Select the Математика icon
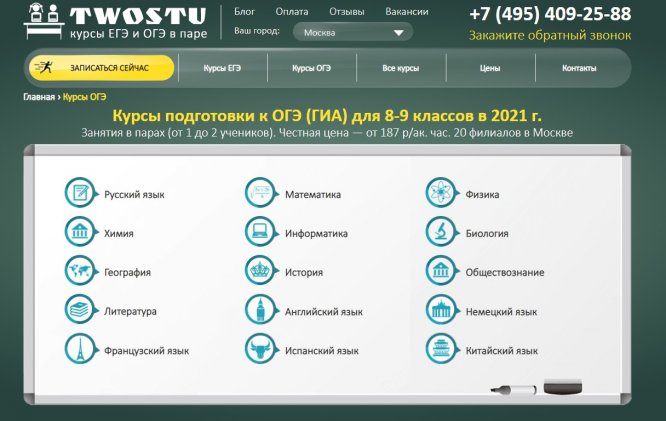This screenshot has width=666, height=421. 260,193
